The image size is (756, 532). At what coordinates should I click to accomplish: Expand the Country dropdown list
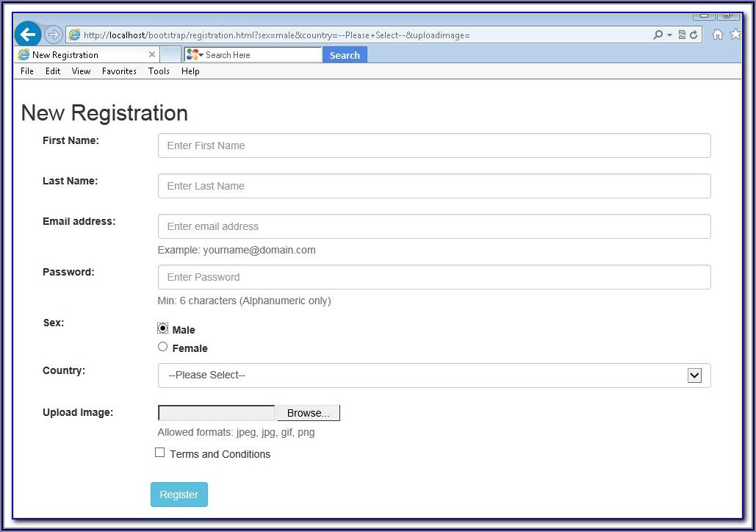[694, 375]
